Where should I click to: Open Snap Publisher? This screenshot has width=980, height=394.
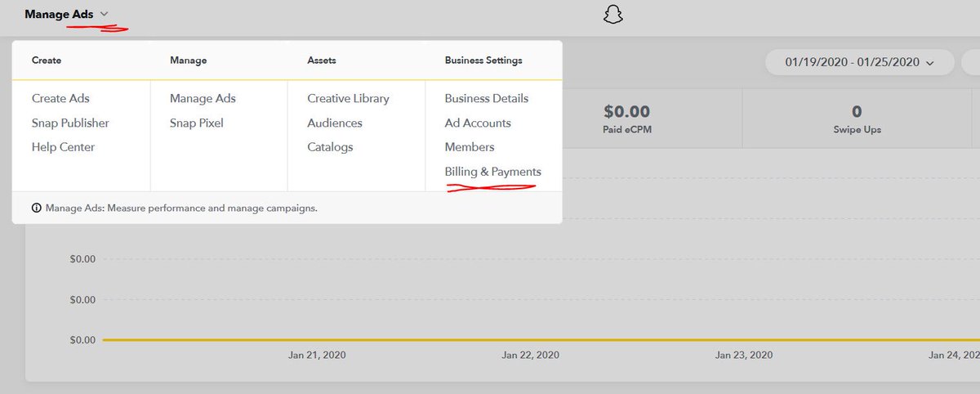pyautogui.click(x=70, y=123)
